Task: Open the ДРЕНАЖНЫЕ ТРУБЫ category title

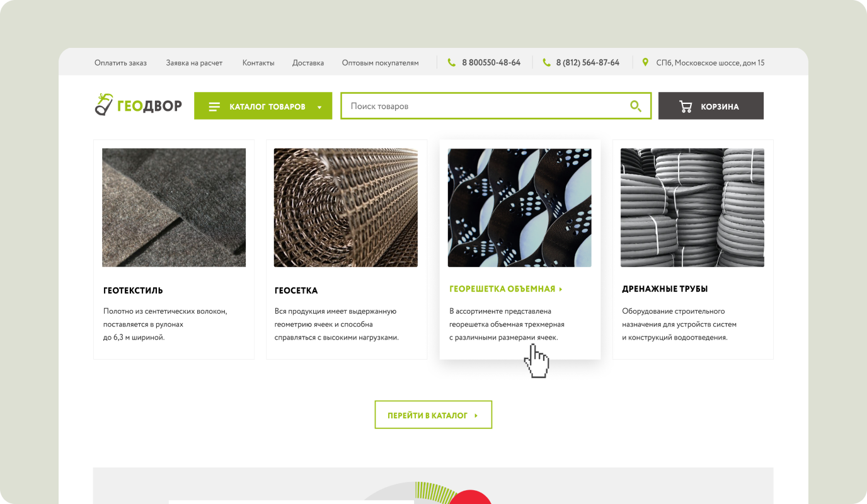Action: (x=665, y=289)
